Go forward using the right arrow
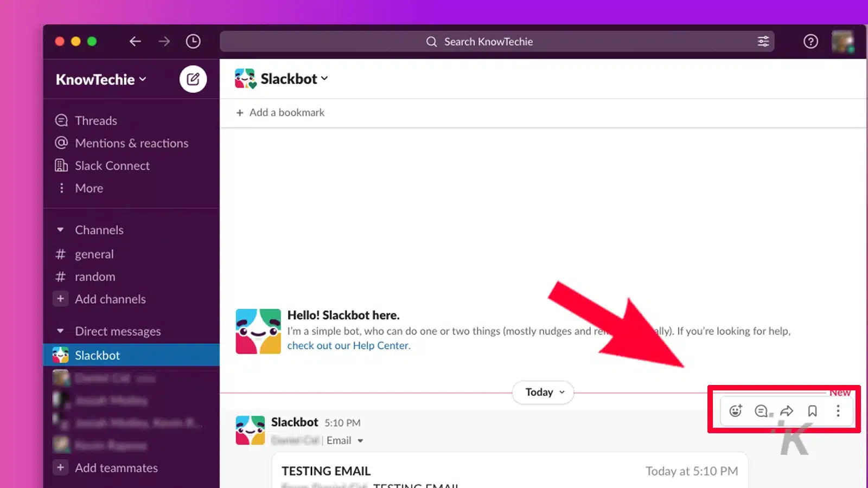This screenshot has height=488, width=868. pyautogui.click(x=164, y=41)
